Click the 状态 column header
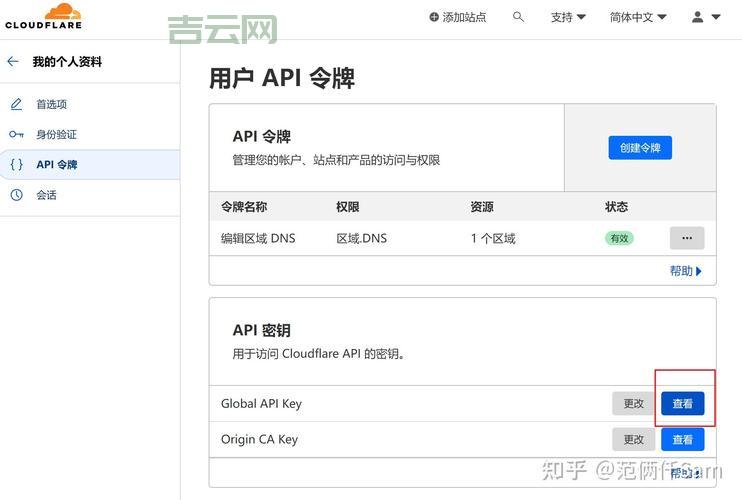The width and height of the screenshot is (742, 500). click(x=616, y=207)
